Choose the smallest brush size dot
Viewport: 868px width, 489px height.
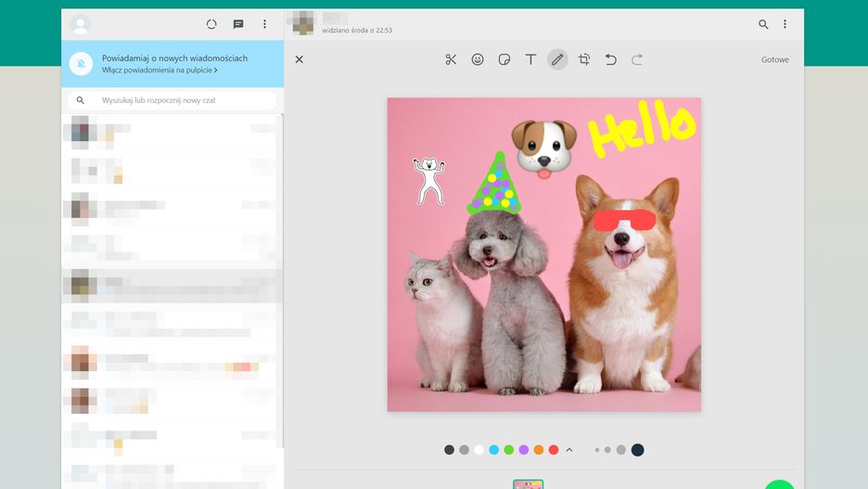pos(596,450)
